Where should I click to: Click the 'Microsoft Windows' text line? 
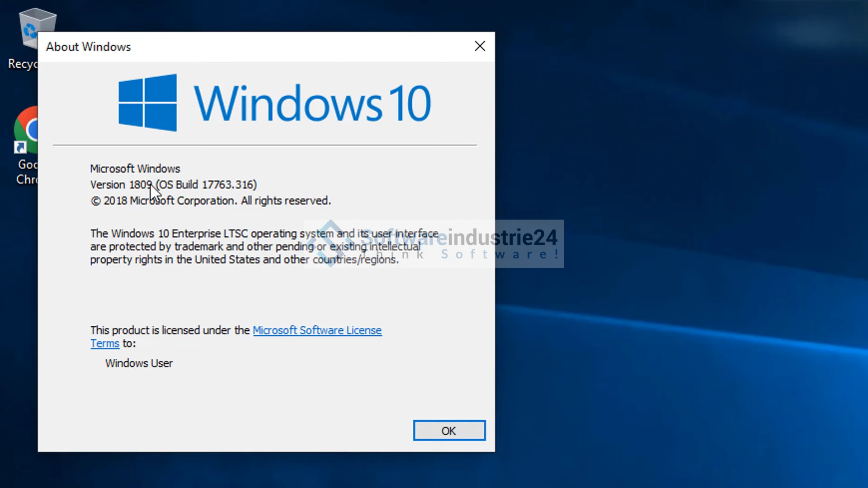(135, 169)
